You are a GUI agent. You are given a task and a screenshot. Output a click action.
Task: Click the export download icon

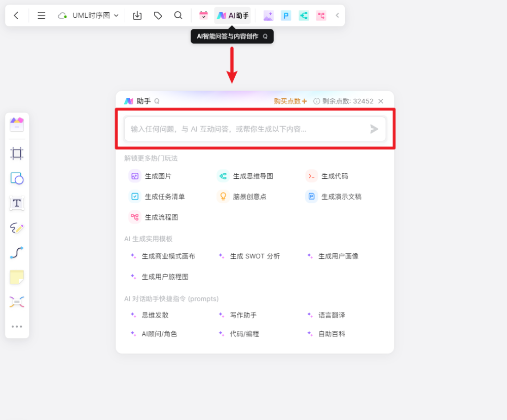point(137,16)
